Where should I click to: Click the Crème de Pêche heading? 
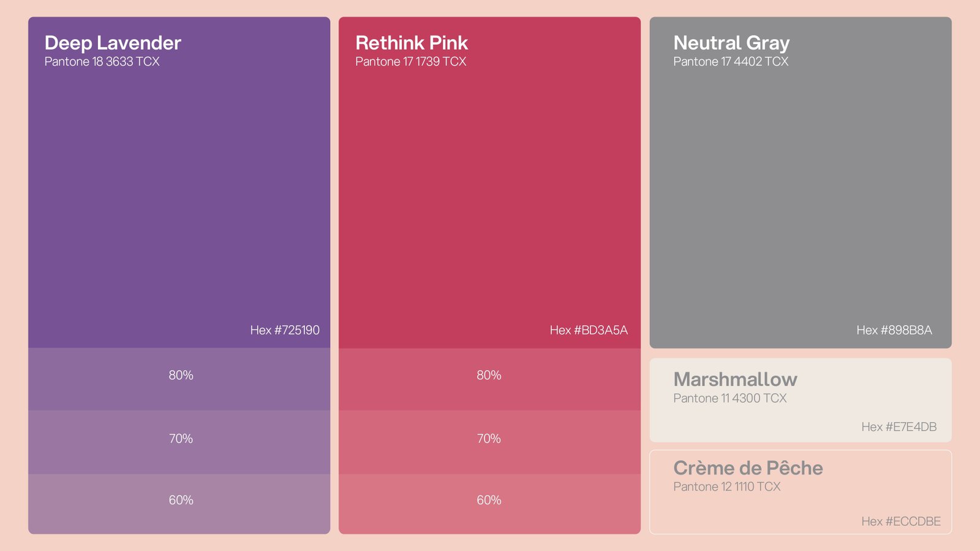748,468
